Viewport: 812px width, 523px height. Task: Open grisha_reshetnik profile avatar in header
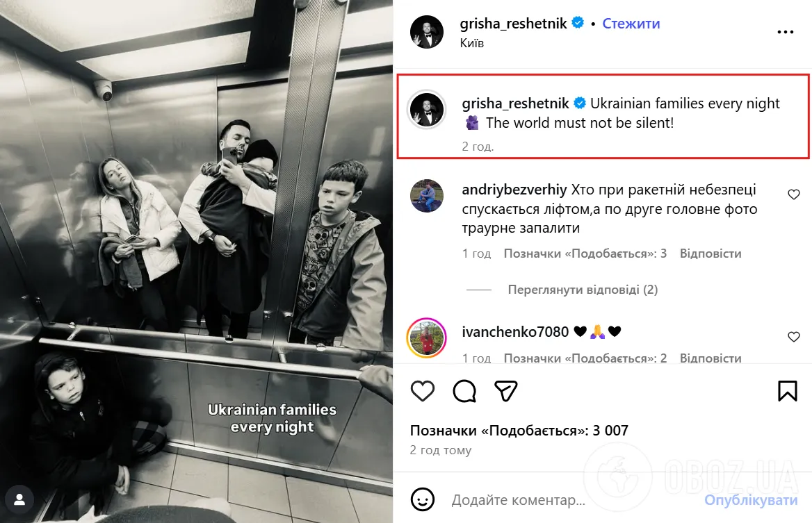tap(427, 32)
